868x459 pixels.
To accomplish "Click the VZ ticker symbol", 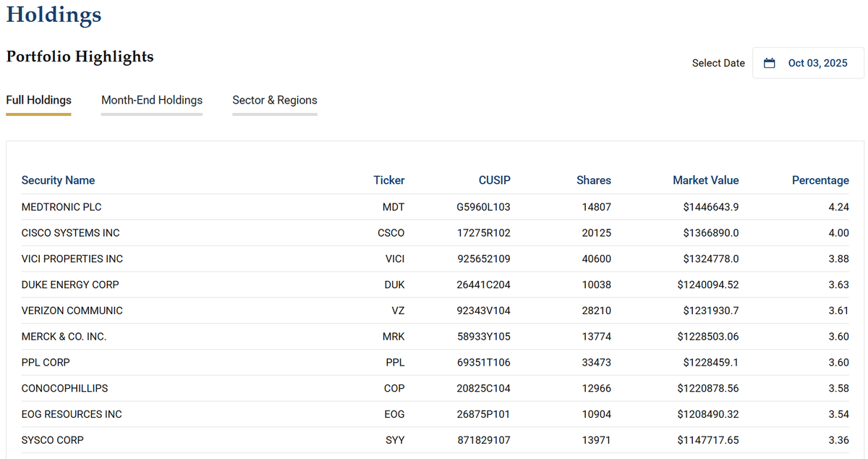I will [x=399, y=311].
